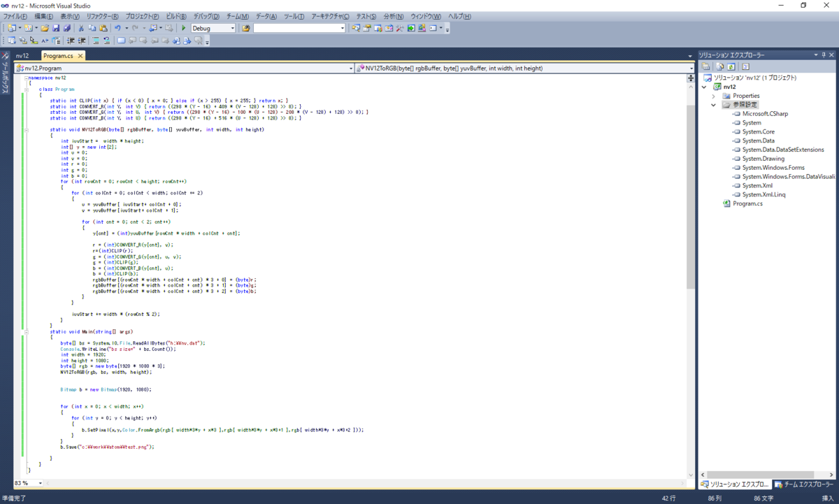Start debugging with green play icon
This screenshot has width=839, height=504.
(x=184, y=28)
